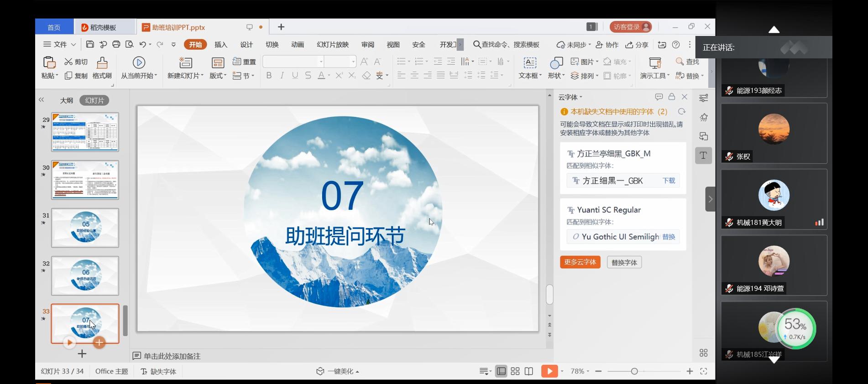Viewport: 868px width, 384px height.
Task: Click the 替换字体 button
Action: pyautogui.click(x=624, y=263)
